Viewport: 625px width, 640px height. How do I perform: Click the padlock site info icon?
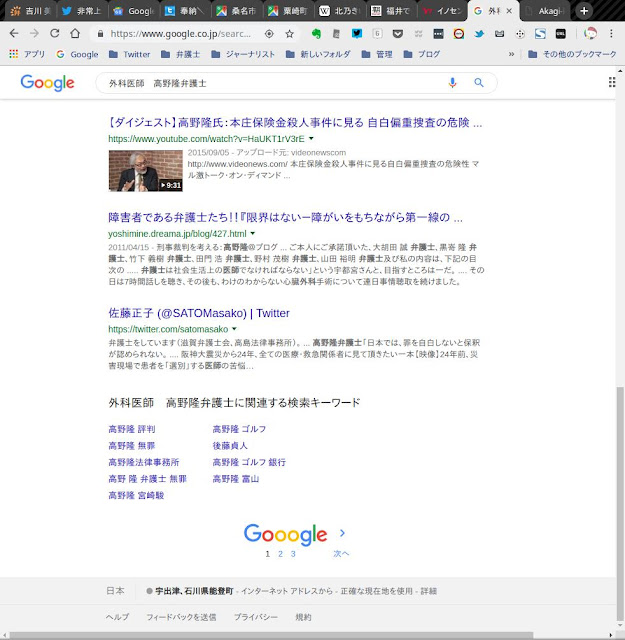coord(100,34)
